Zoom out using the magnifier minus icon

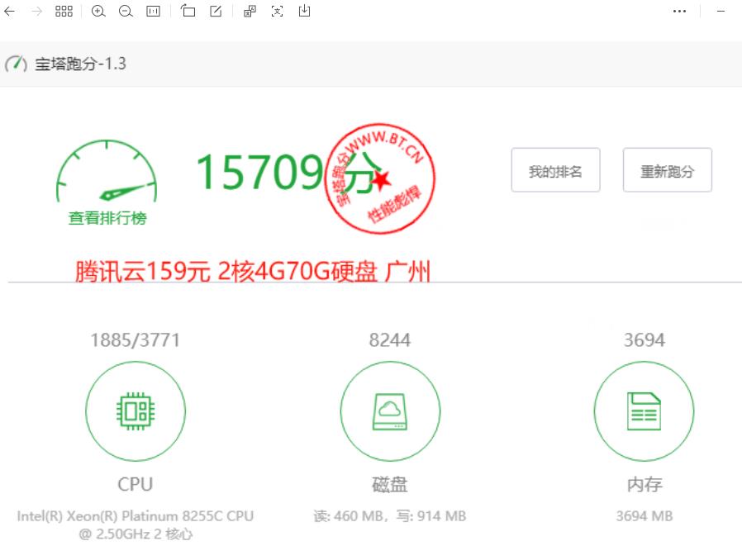click(126, 11)
